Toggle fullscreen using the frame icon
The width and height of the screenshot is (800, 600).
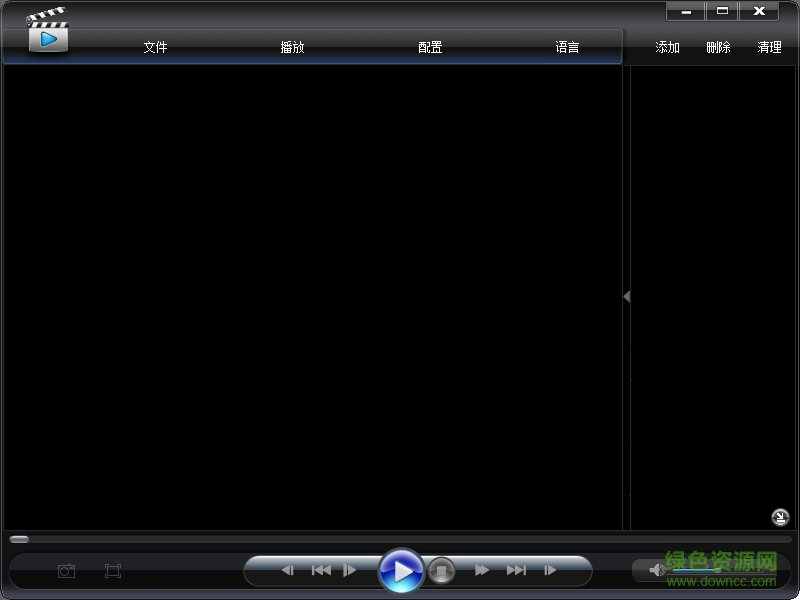point(112,570)
